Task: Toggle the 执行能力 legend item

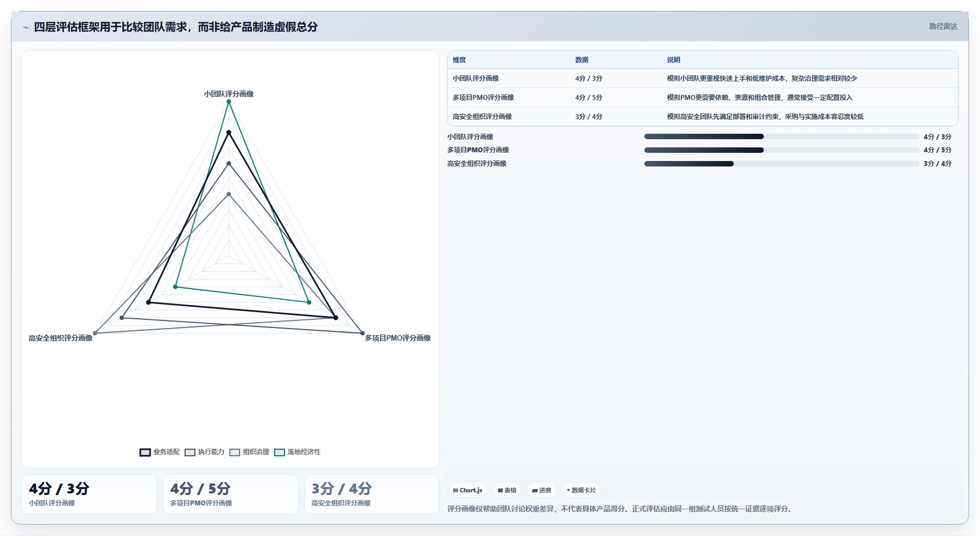Action: (204, 452)
